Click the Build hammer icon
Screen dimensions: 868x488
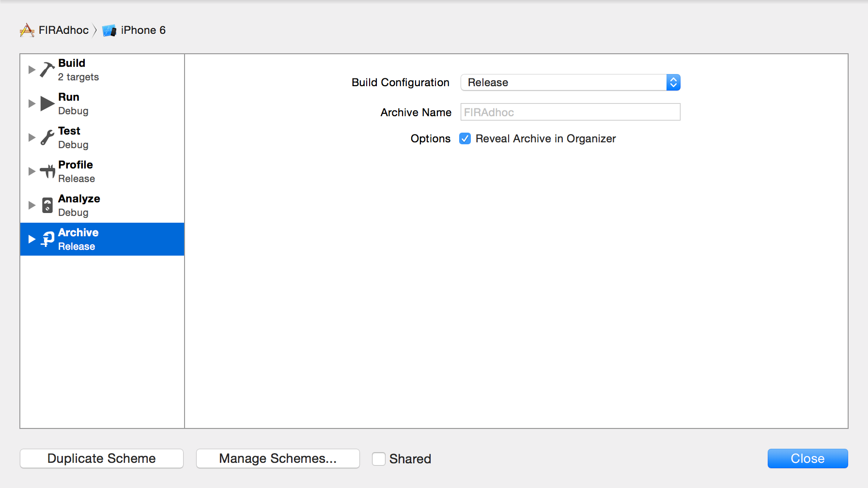pos(47,70)
